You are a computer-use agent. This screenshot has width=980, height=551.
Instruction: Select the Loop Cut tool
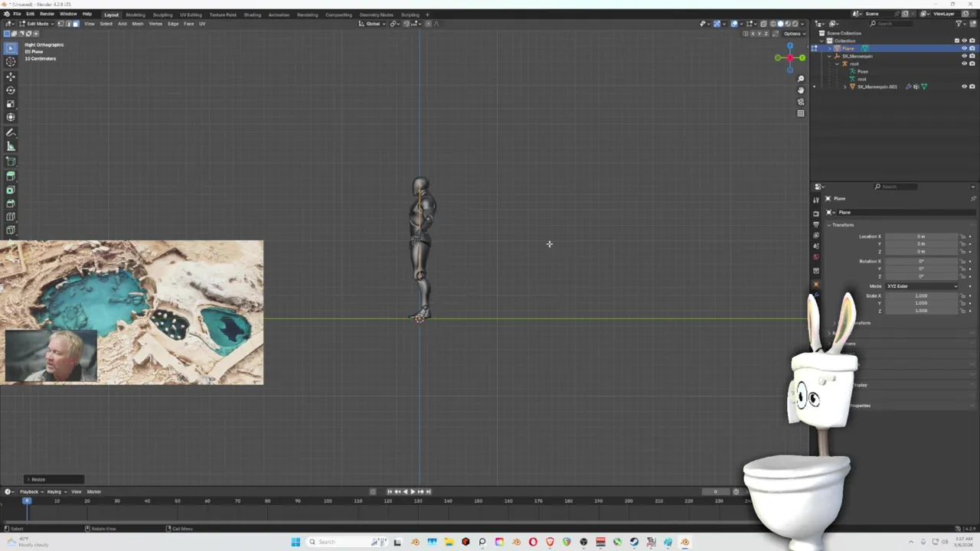coord(11,217)
